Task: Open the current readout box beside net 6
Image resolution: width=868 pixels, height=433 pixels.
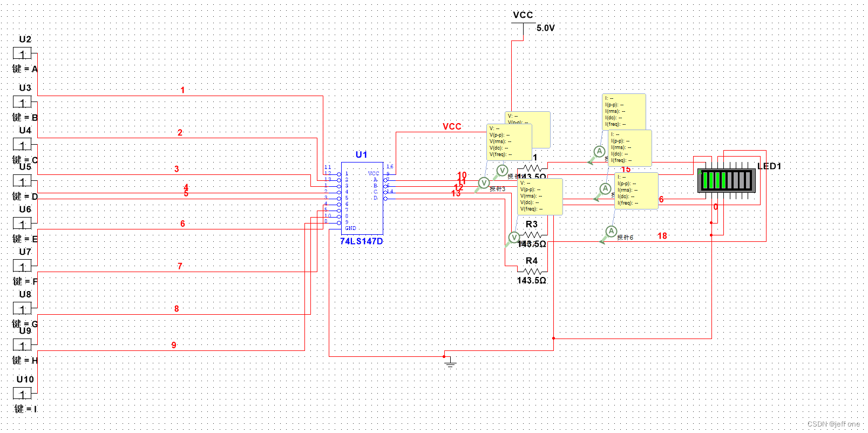Action: 636,191
